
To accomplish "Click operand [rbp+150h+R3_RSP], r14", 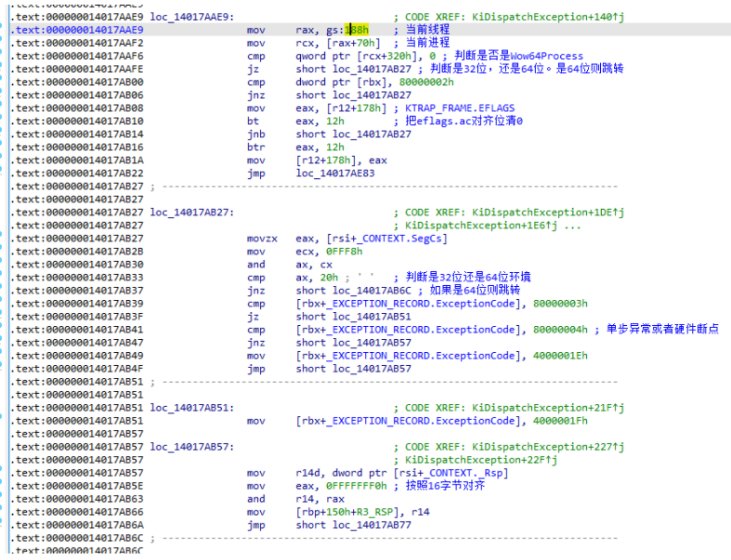I will (362, 512).
